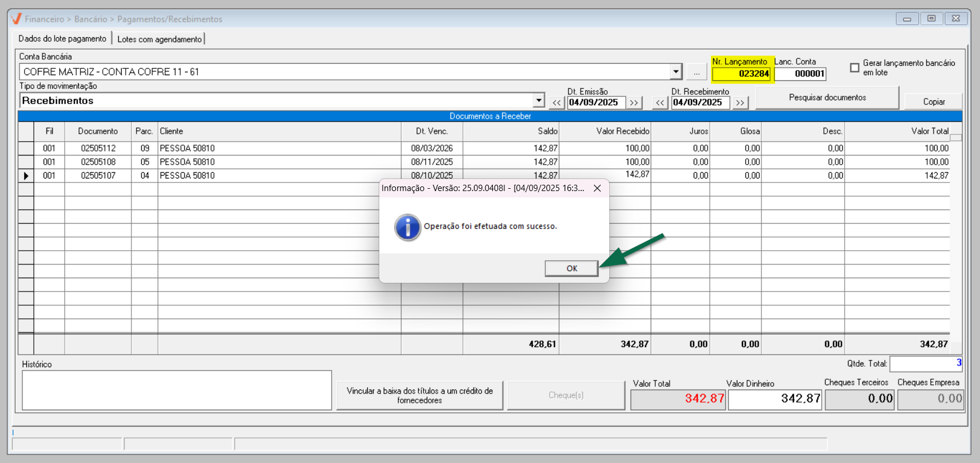Click Vincular a baixa dos títulos button
Viewport: 980px width, 463px height.
(x=419, y=395)
